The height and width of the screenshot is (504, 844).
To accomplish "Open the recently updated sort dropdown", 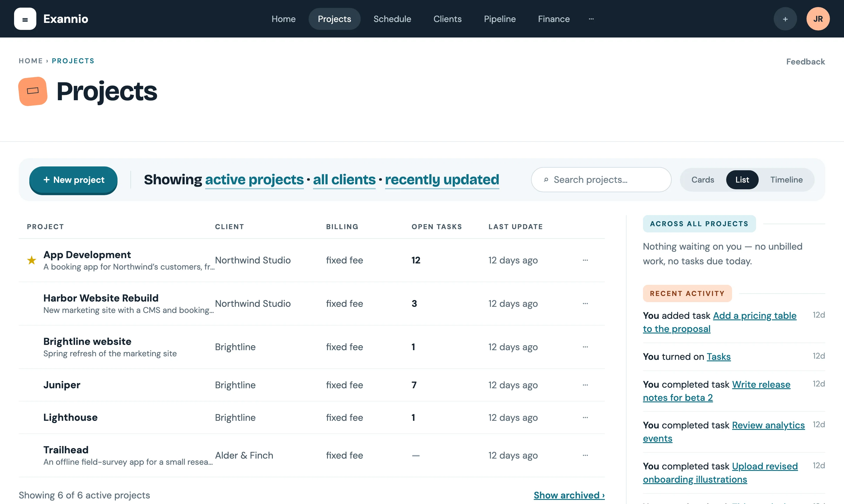I will point(442,180).
